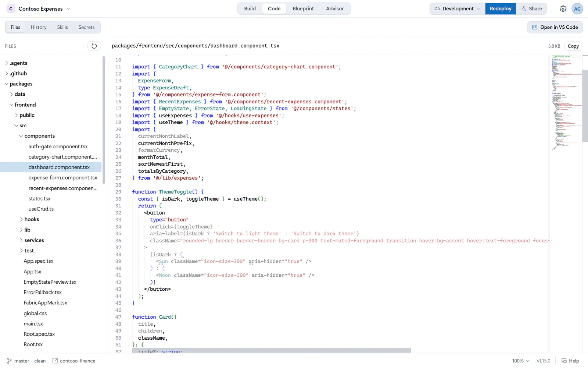Click the Share button
588x368 pixels.
531,9
